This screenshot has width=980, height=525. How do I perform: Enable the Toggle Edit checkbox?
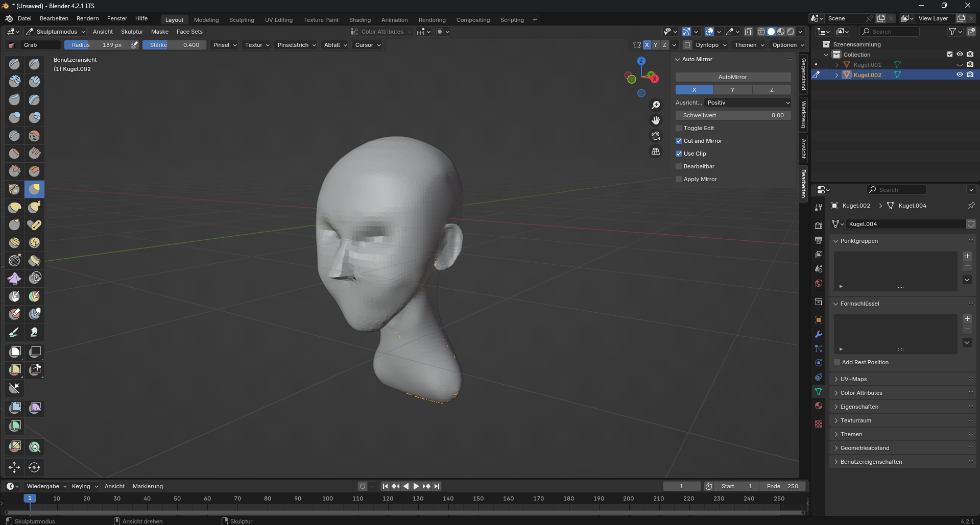[x=679, y=128]
